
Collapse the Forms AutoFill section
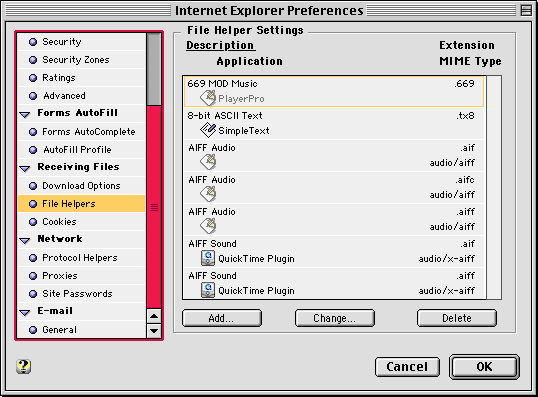(x=25, y=114)
